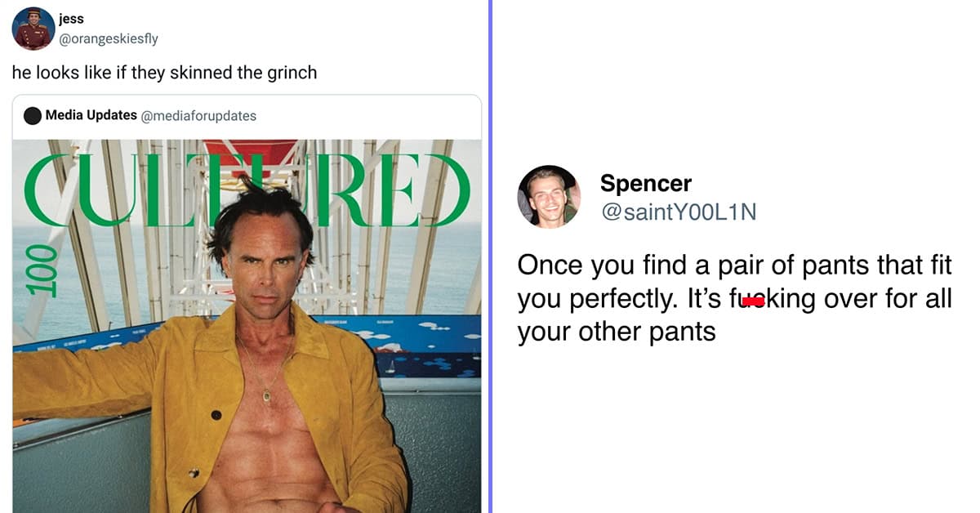Visit the @saintY00L1N handle
The height and width of the screenshot is (513, 980).
[x=679, y=212]
